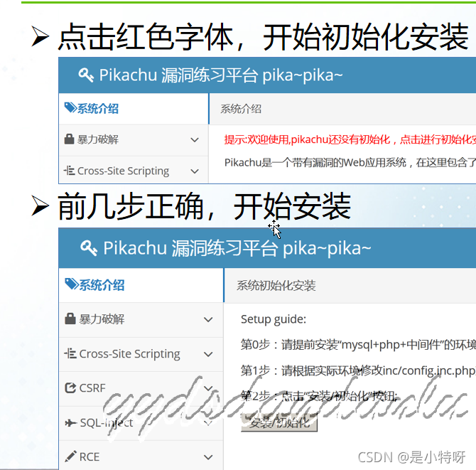Click the pencil icon next to RCE
This screenshot has width=476, height=470.
coord(71,456)
